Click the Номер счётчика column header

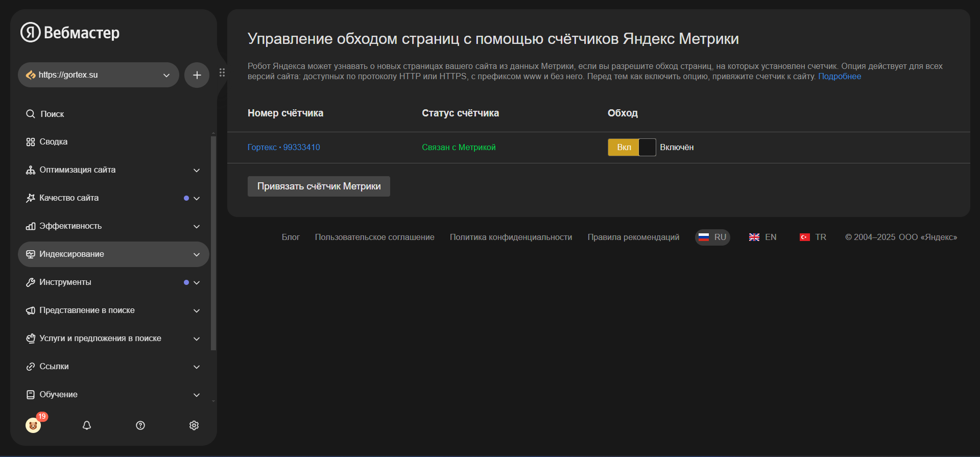pyautogui.click(x=285, y=113)
